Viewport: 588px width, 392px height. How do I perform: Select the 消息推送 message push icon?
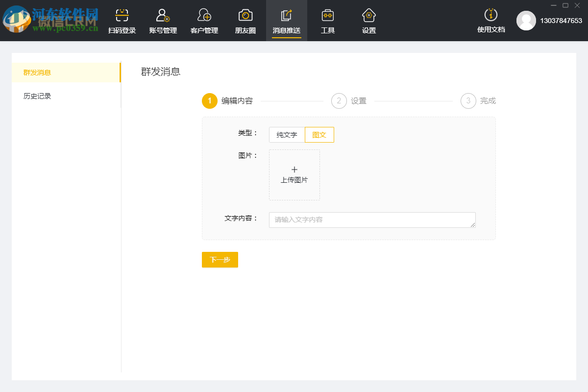[286, 21]
